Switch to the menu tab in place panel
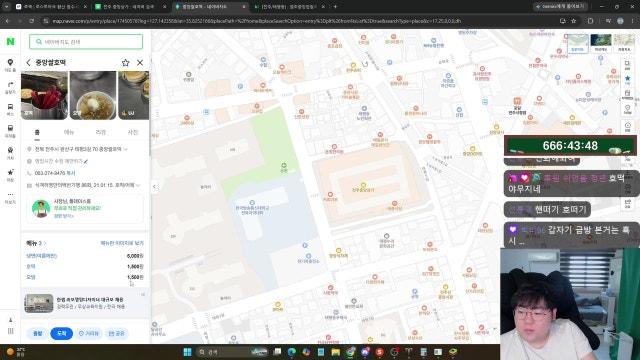The width and height of the screenshot is (640, 360). [69, 132]
